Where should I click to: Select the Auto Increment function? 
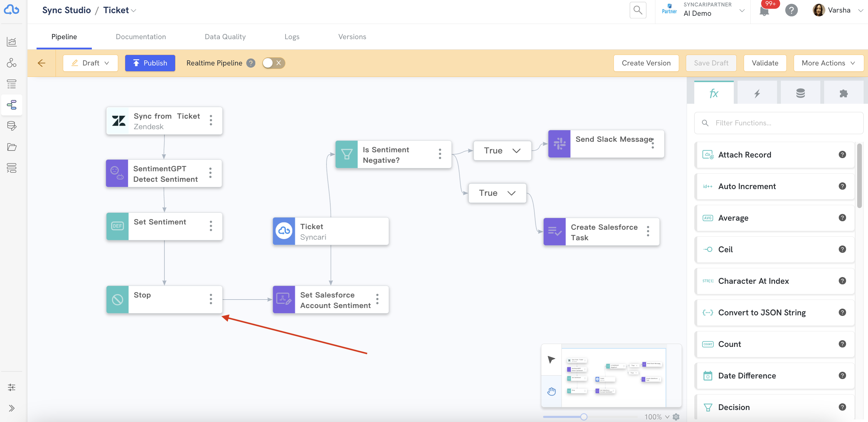click(x=774, y=186)
